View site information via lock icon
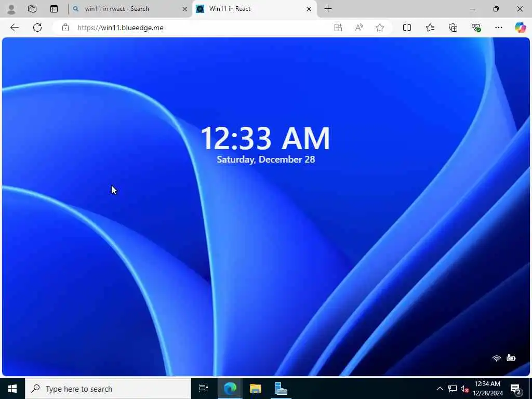 (65, 28)
